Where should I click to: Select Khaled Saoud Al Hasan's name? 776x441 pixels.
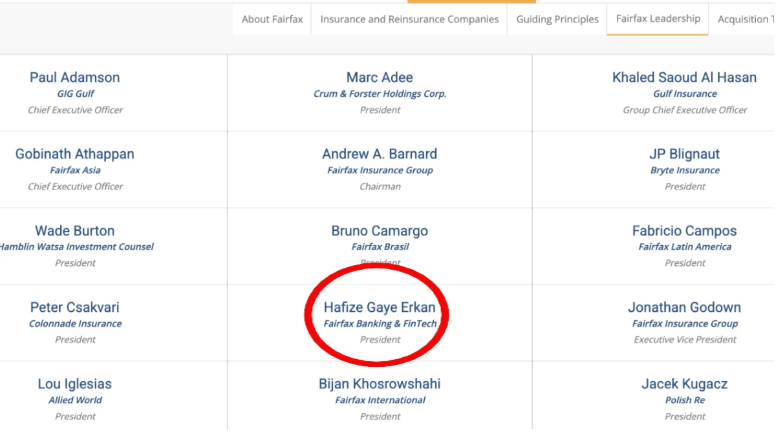(x=685, y=78)
